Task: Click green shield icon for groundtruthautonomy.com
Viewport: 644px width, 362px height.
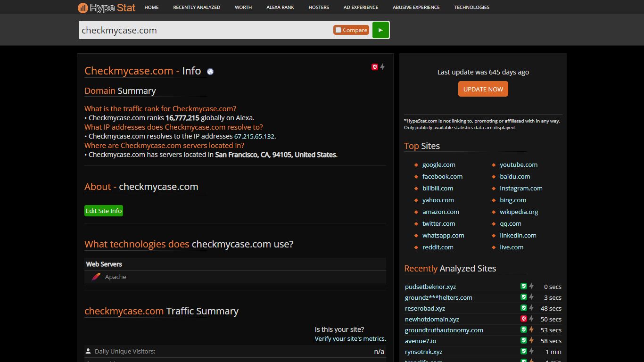Action: point(523,329)
